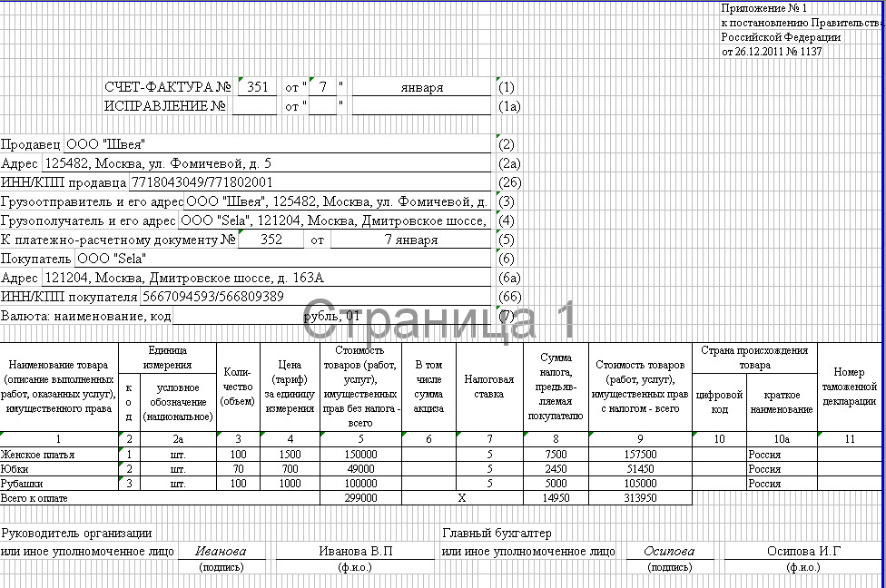Select cost with tax cell 105000
886x588 pixels.
tap(640, 484)
